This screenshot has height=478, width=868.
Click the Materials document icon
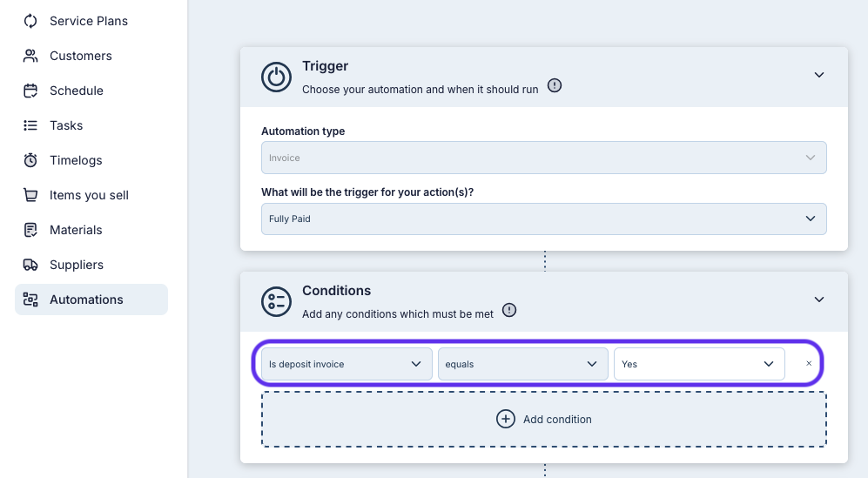tap(30, 230)
